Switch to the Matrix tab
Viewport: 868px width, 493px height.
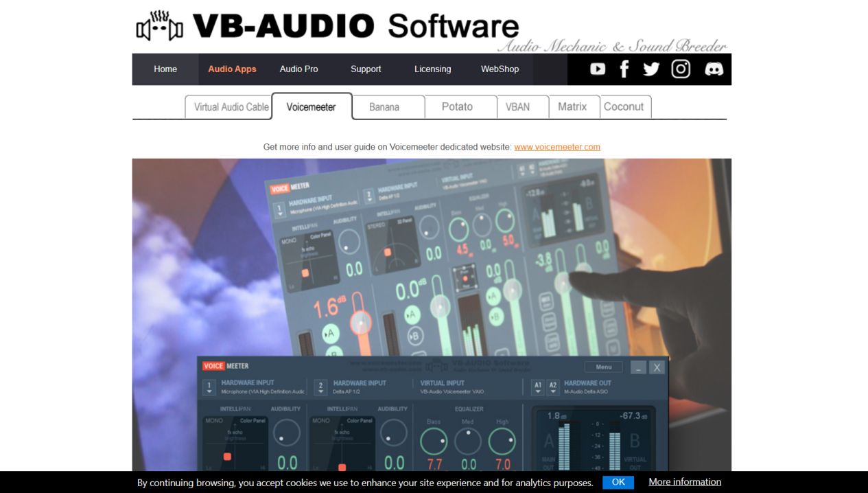pos(574,107)
